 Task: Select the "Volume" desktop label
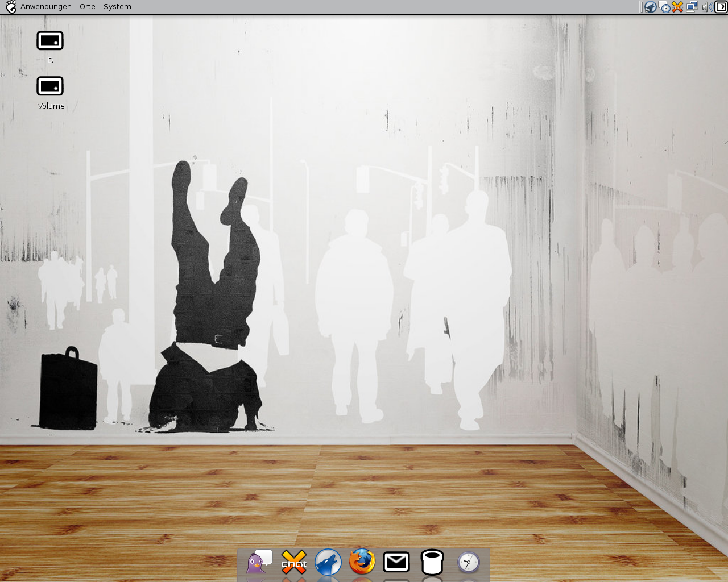pyautogui.click(x=51, y=106)
